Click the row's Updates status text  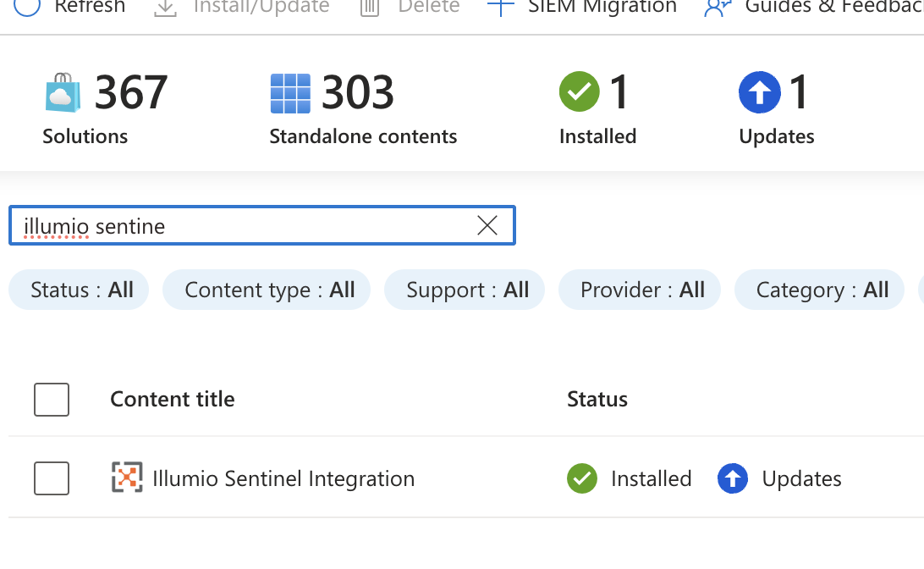click(x=801, y=478)
